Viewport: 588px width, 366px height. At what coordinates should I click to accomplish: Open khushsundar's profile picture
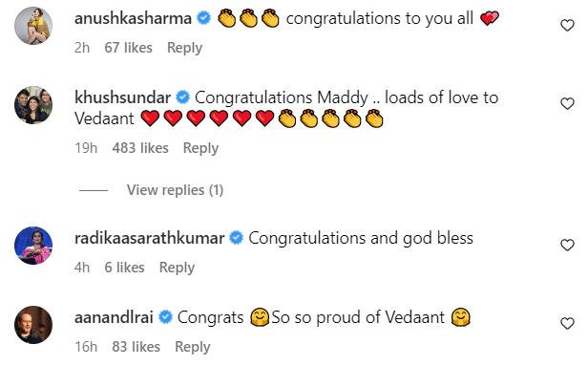[x=33, y=105]
